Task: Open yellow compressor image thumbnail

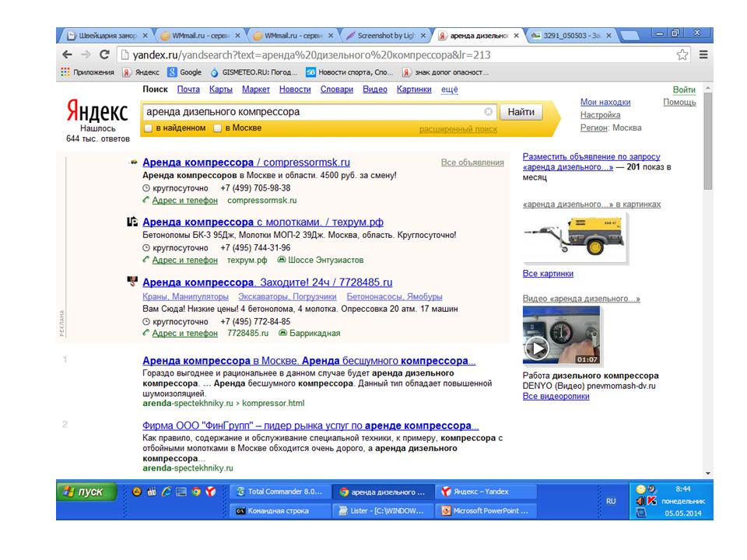Action: 575,238
